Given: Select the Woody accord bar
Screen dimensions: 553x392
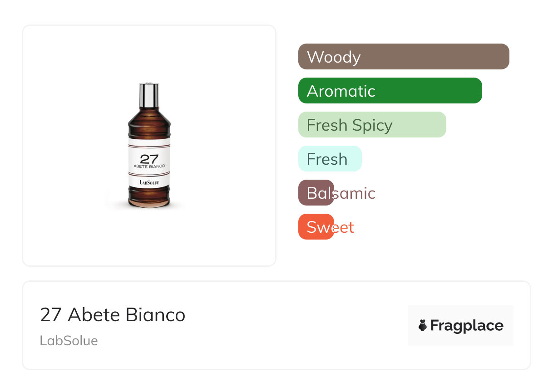Looking at the screenshot, I should tap(404, 57).
